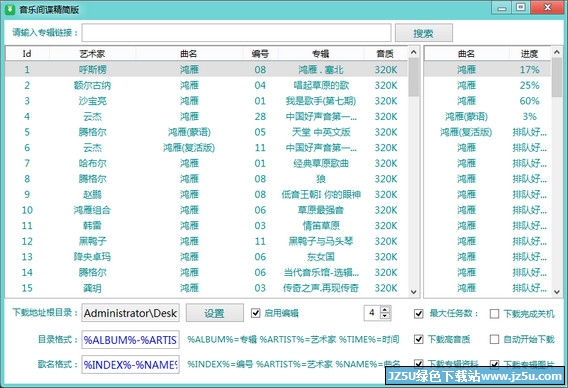Select the album 草原最强音 cell
The width and height of the screenshot is (568, 388).
click(321, 210)
